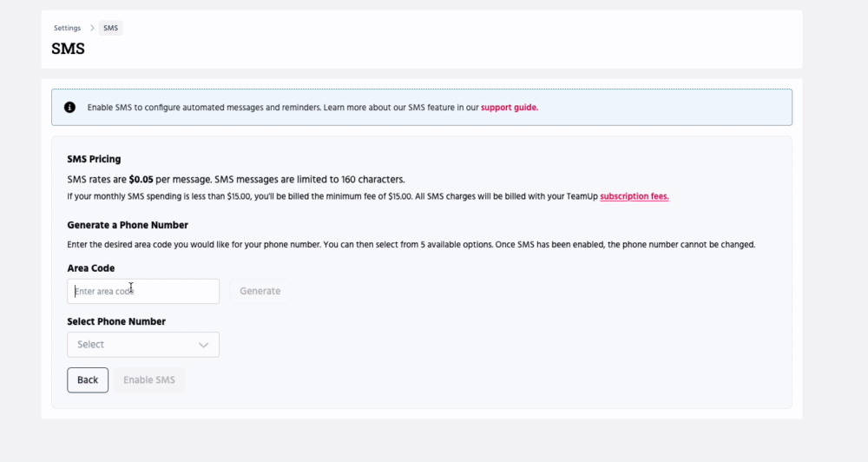Click the bold $0.05 rate text

pos(141,180)
